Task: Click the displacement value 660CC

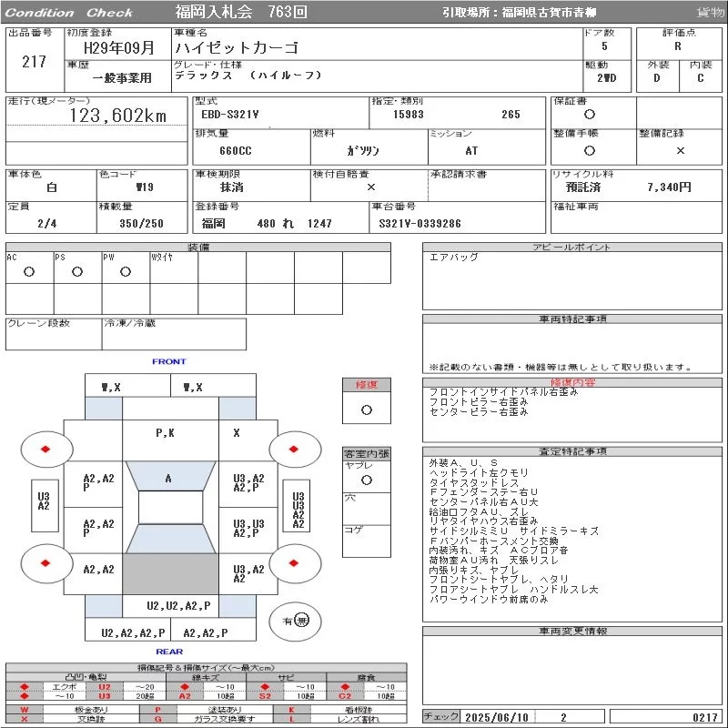Action: pyautogui.click(x=236, y=151)
